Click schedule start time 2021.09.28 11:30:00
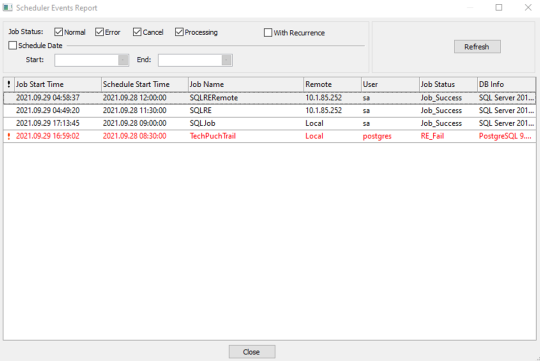This screenshot has width=540, height=361. coord(135,111)
